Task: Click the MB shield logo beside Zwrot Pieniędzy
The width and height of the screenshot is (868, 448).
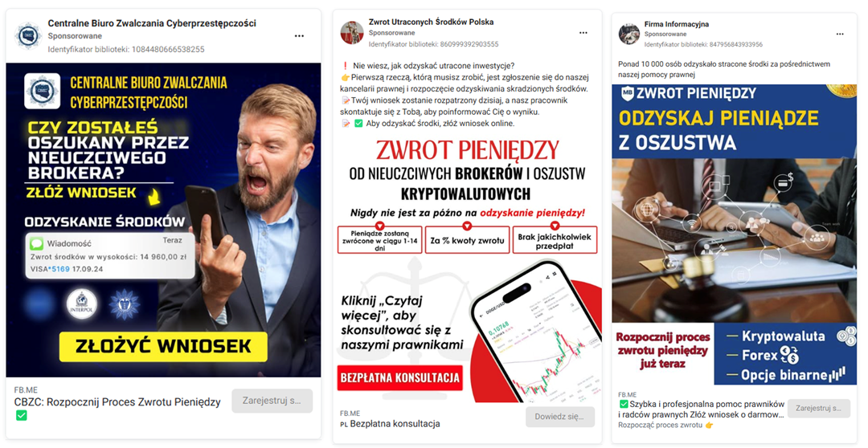Action: [627, 93]
